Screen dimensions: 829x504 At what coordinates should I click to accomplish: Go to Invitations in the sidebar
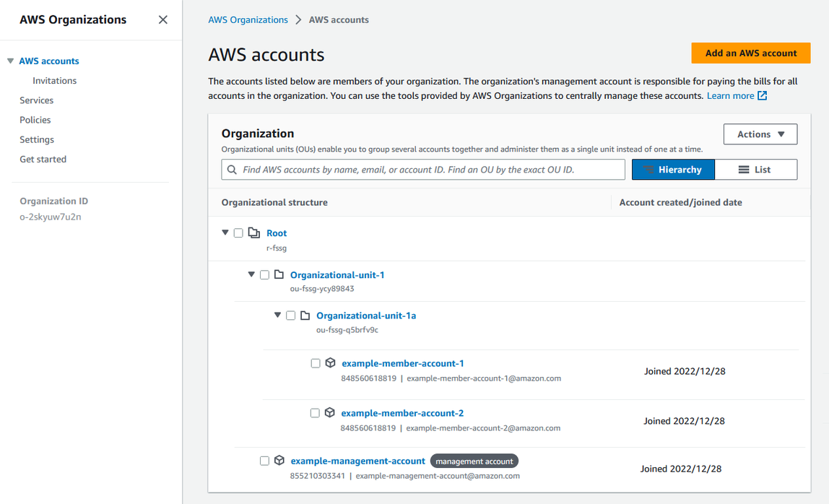coord(54,80)
